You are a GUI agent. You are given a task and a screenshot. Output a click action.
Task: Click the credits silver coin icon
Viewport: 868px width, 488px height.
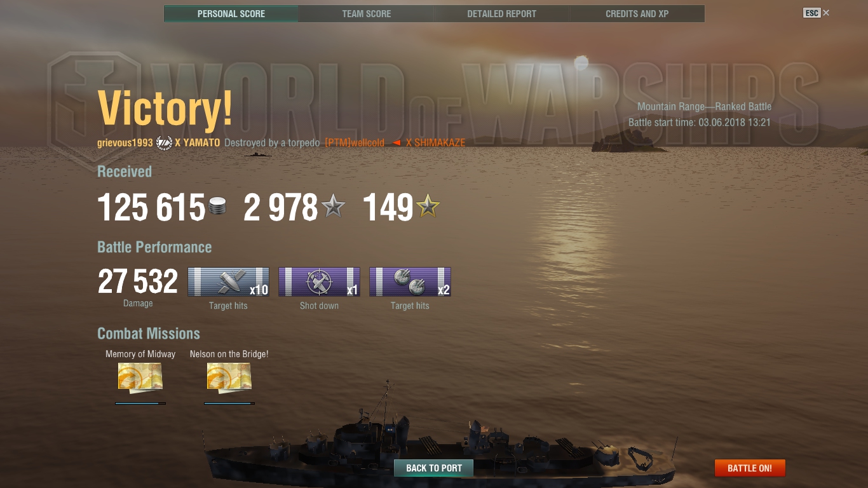[x=217, y=207]
